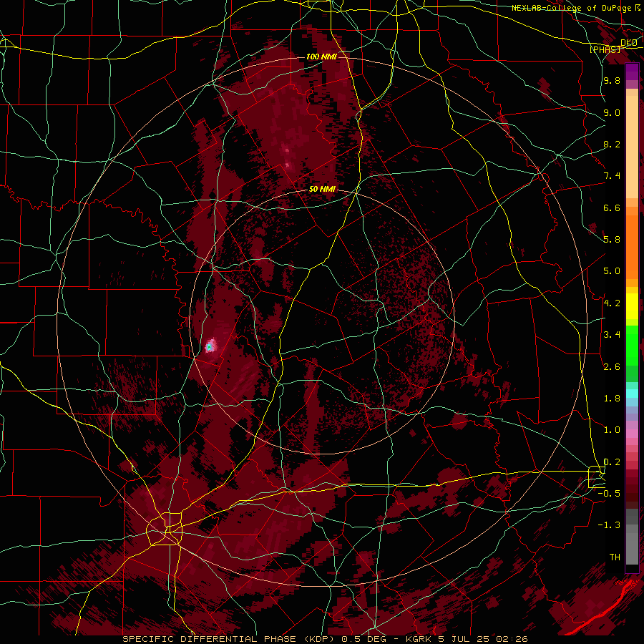Click the purple segment at color bar top

pyautogui.click(x=632, y=72)
